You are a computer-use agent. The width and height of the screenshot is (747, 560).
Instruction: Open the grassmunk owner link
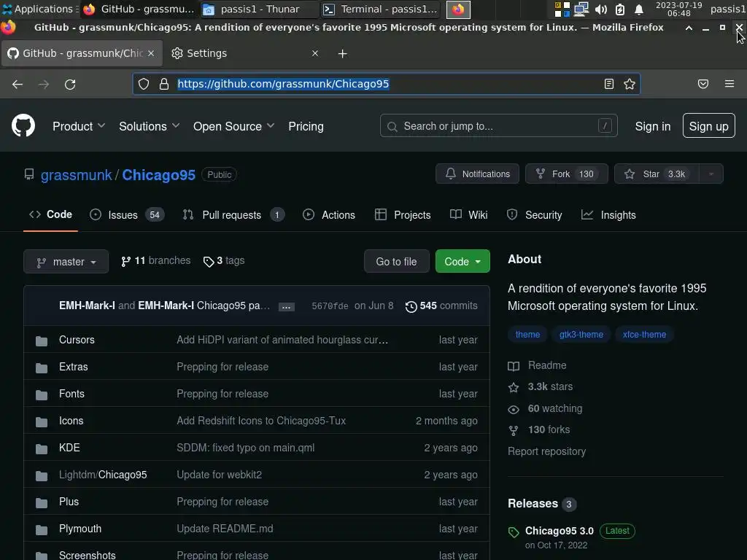coord(76,175)
